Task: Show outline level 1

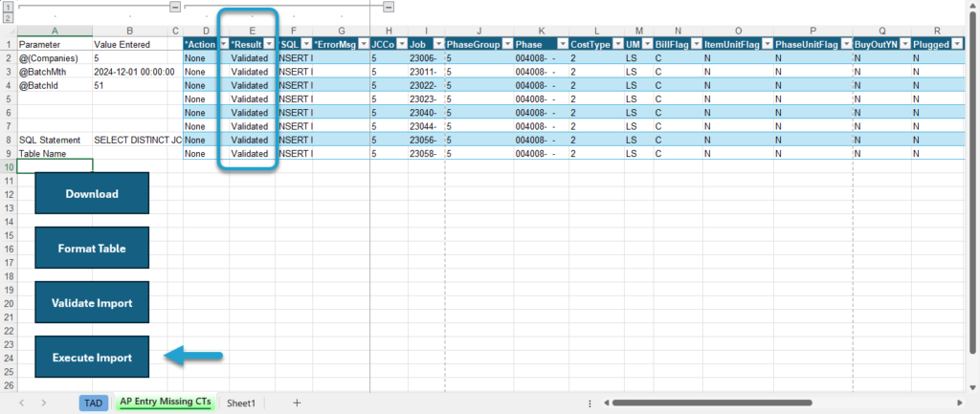Action: pyautogui.click(x=8, y=7)
